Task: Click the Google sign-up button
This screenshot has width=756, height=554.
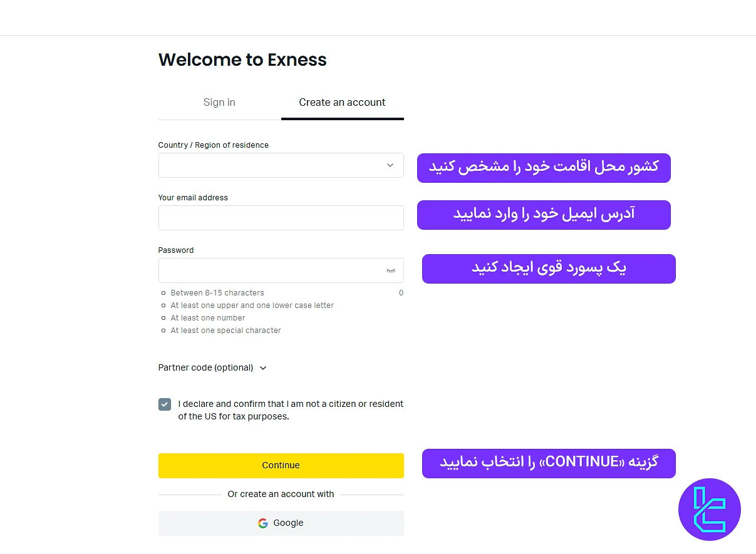Action: coord(281,523)
